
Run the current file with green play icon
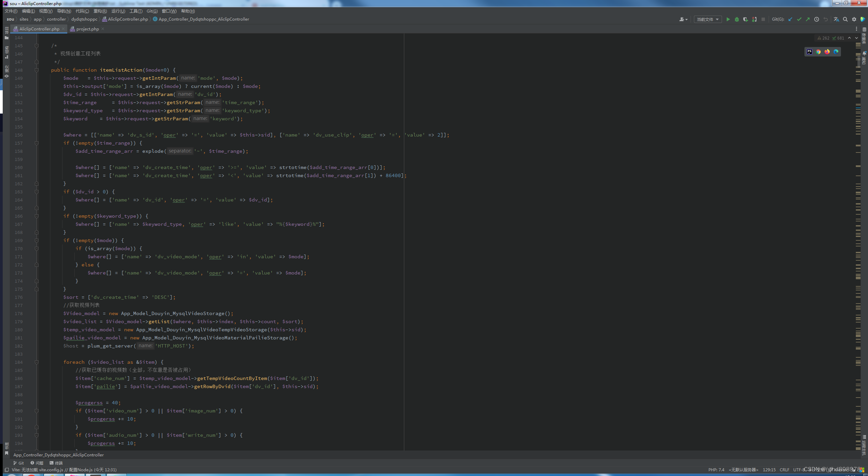(x=728, y=19)
